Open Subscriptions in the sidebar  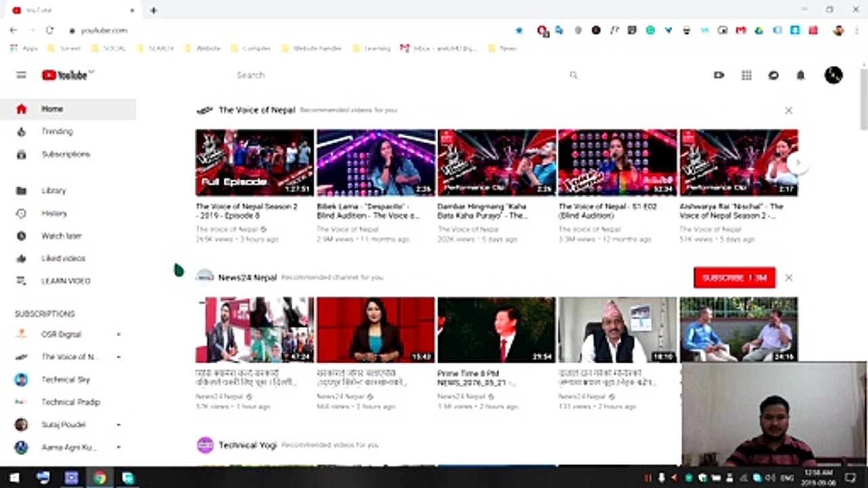68,155
